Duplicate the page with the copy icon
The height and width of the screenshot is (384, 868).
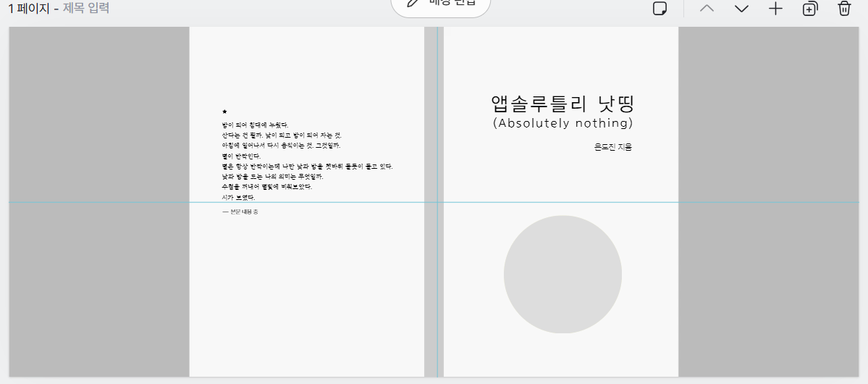pos(810,9)
